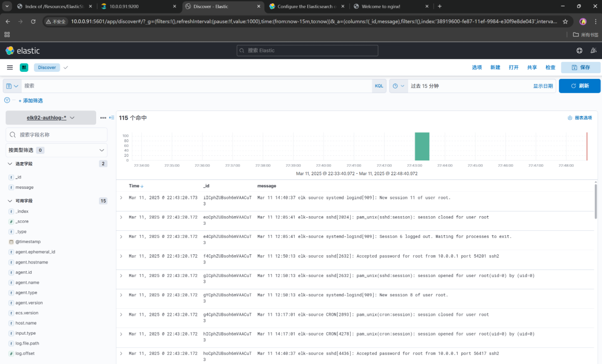
Task: Click the Discover breadcrumb badge
Action: coord(47,68)
